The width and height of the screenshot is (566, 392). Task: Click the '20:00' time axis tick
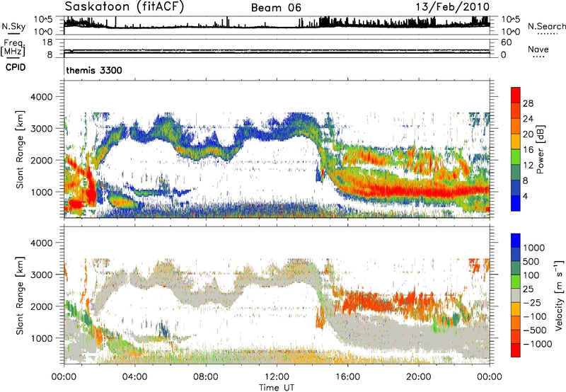pos(418,377)
